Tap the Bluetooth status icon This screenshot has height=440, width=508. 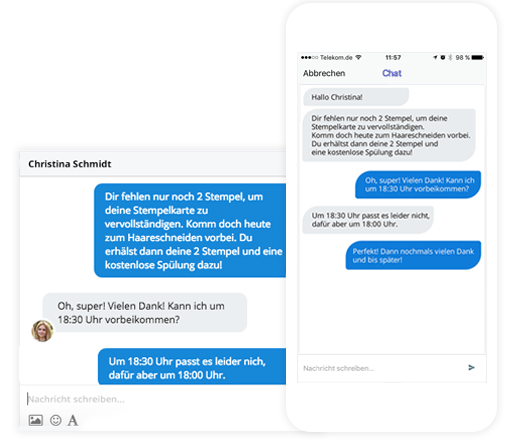[450, 57]
